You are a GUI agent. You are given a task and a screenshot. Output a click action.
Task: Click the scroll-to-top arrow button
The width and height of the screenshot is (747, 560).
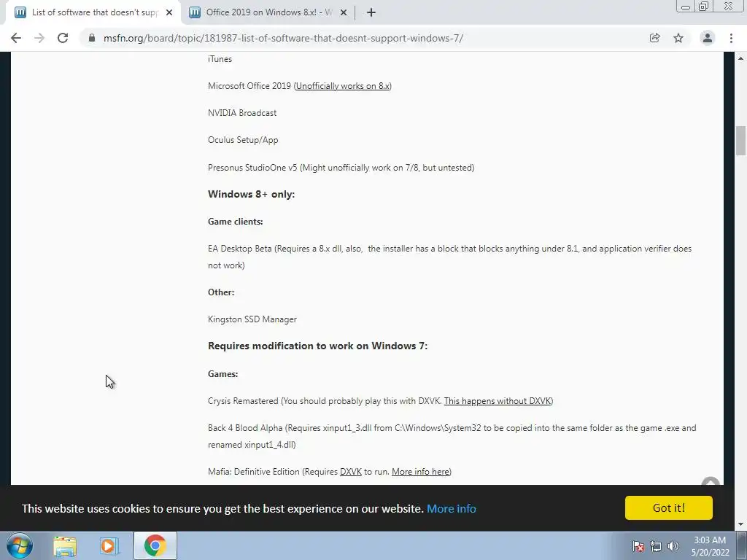(x=711, y=481)
